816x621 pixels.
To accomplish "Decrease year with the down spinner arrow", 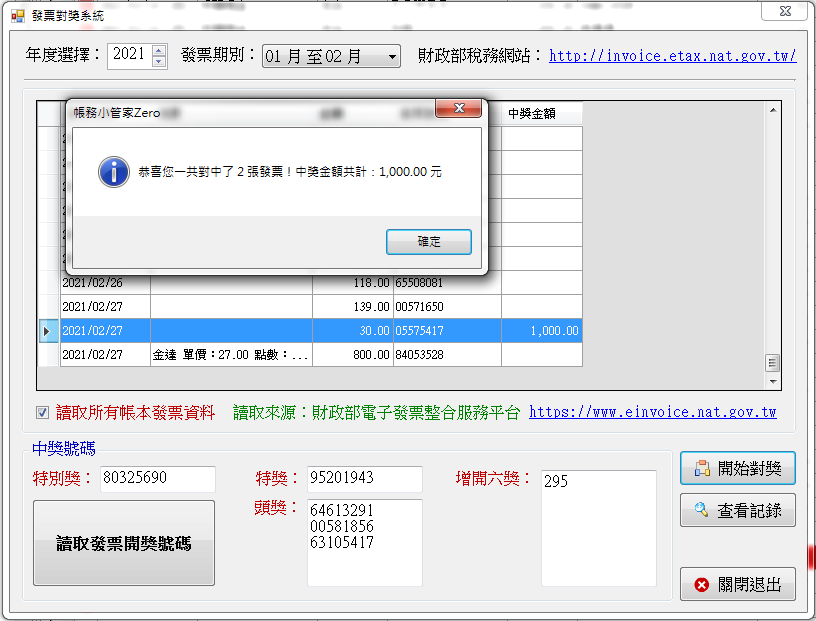I will (158, 61).
